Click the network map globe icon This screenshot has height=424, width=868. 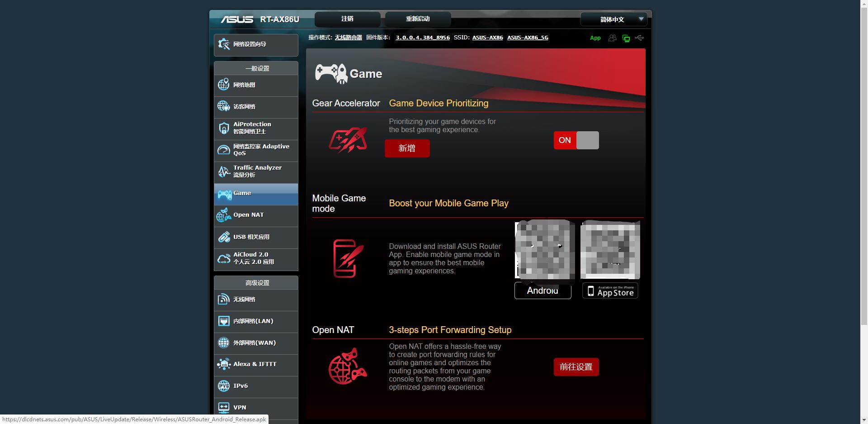coord(224,85)
